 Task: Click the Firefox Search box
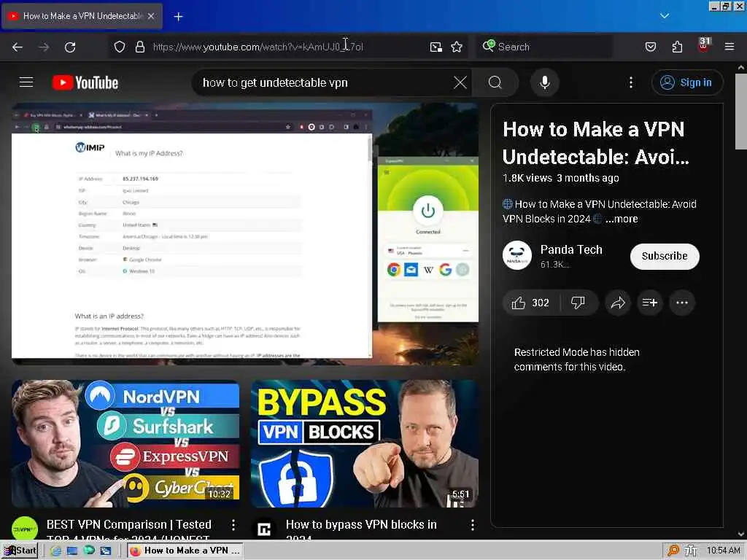[x=544, y=47]
